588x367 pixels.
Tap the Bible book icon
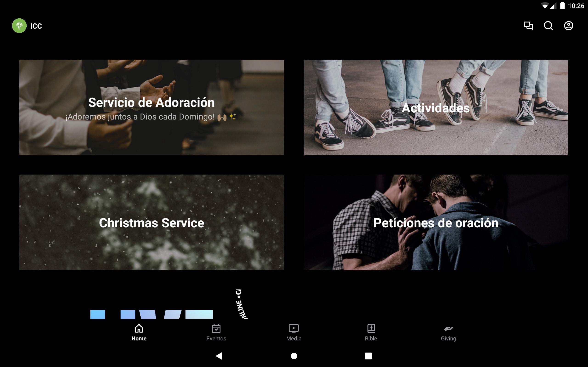[x=371, y=328]
